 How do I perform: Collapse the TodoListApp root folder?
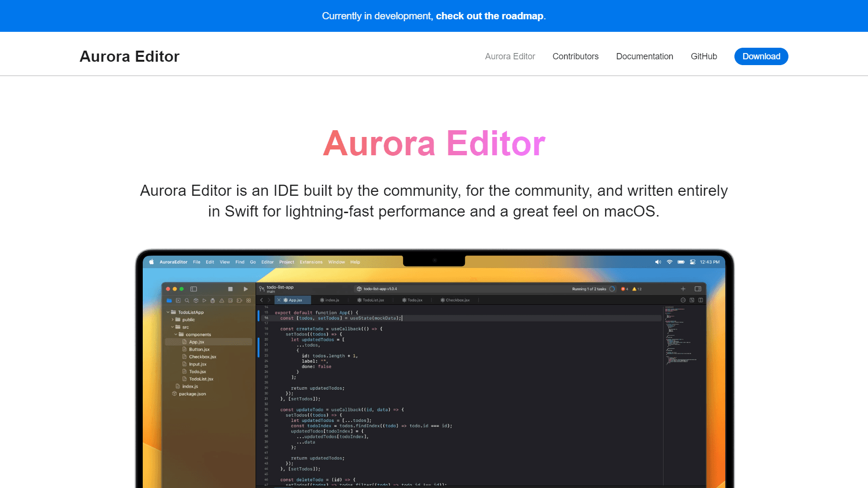pos(168,312)
